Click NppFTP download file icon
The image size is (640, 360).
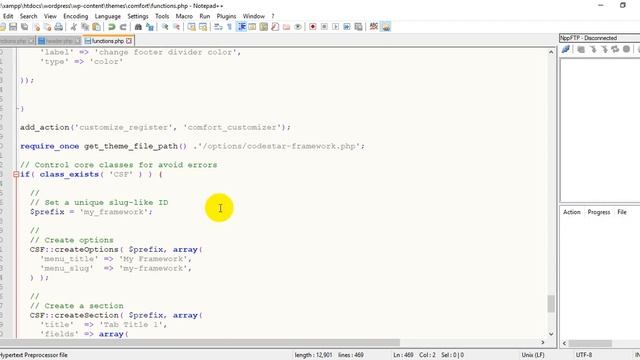593,49
